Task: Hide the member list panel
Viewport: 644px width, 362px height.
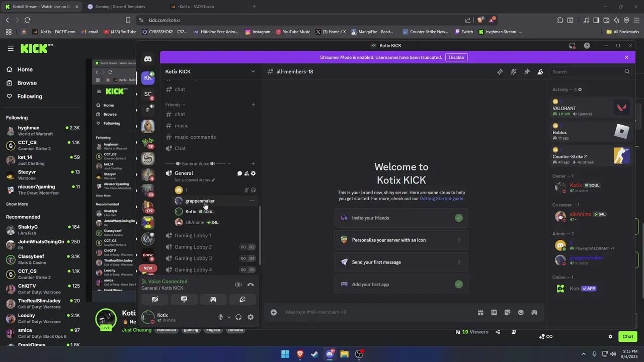Action: pyautogui.click(x=540, y=71)
